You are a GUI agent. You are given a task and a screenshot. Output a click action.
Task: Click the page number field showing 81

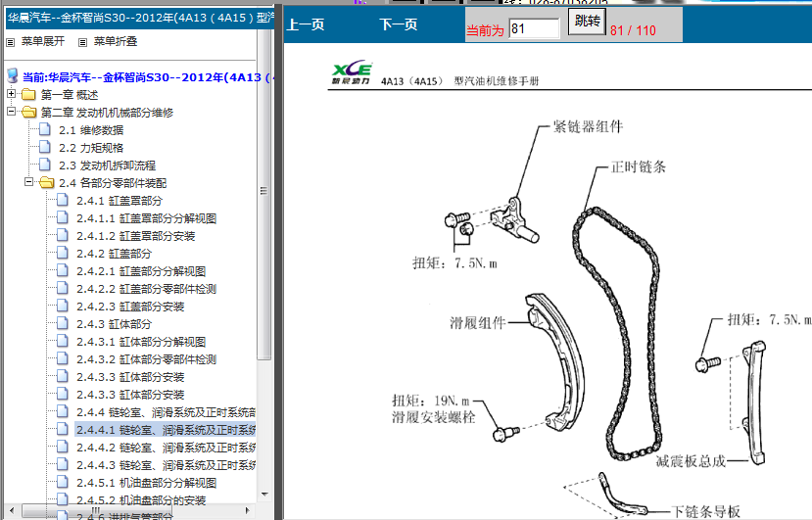535,28
